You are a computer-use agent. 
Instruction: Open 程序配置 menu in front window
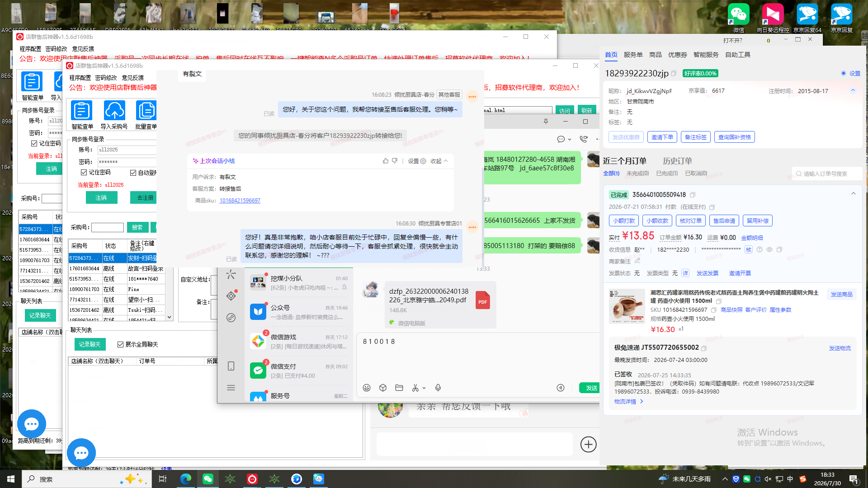80,78
